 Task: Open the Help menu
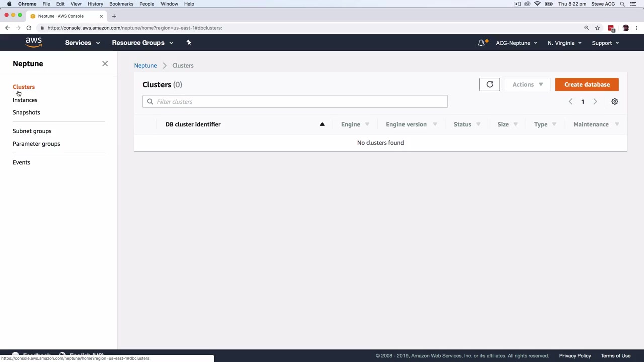pos(189,4)
